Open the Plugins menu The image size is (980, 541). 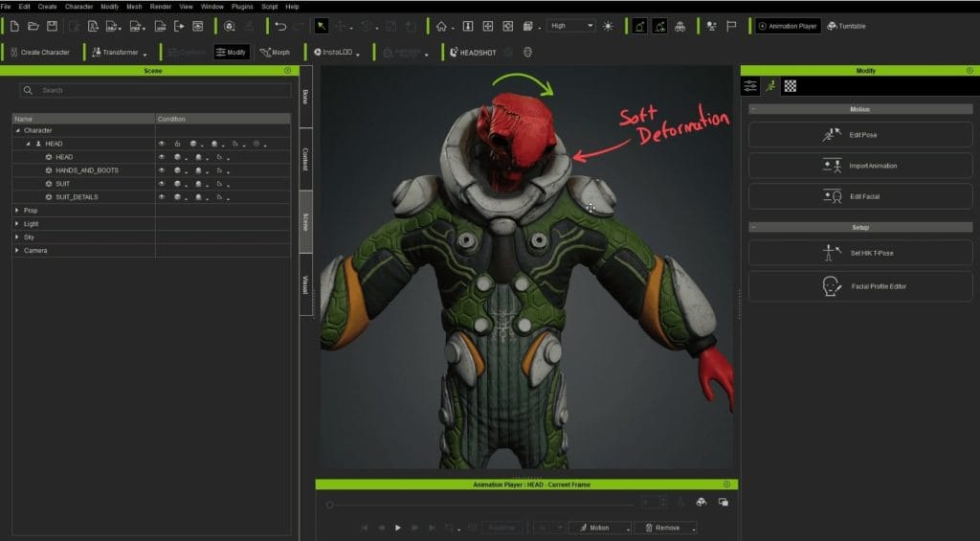point(241,7)
